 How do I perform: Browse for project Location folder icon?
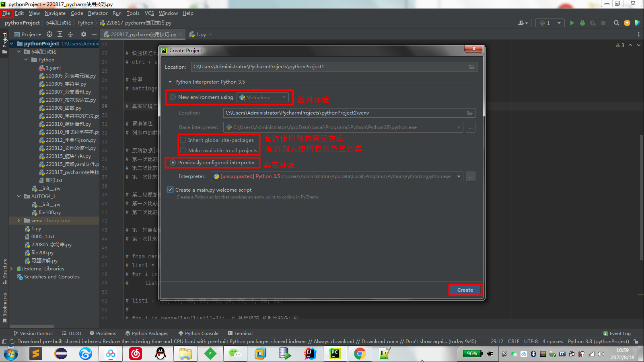point(471,67)
